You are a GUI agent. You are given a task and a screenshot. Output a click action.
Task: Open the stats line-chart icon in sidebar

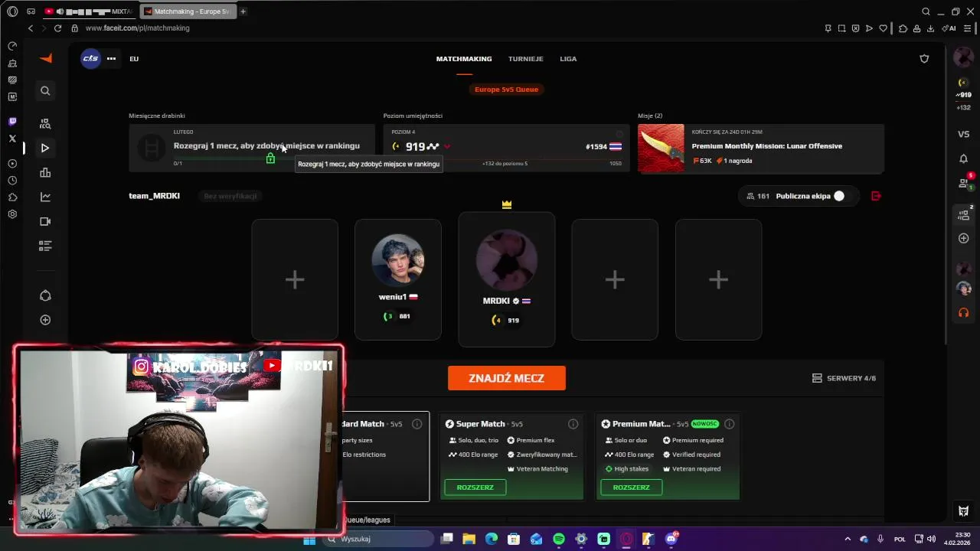(45, 197)
